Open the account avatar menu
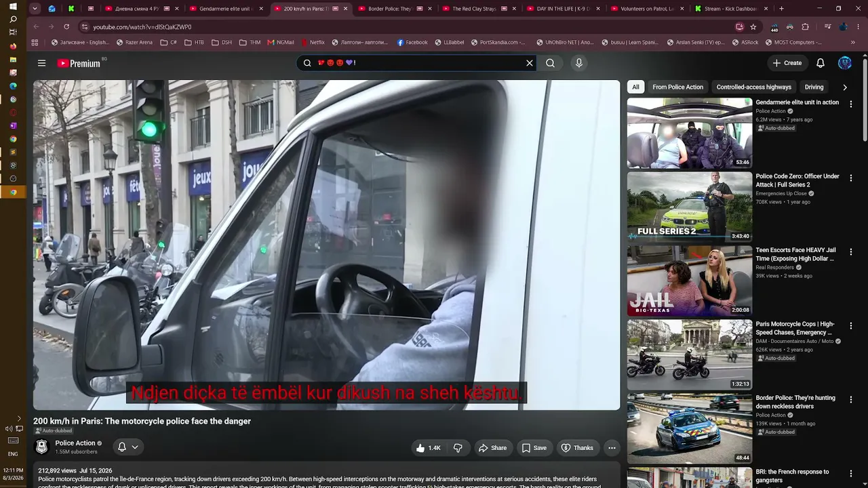868x488 pixels. coord(845,63)
